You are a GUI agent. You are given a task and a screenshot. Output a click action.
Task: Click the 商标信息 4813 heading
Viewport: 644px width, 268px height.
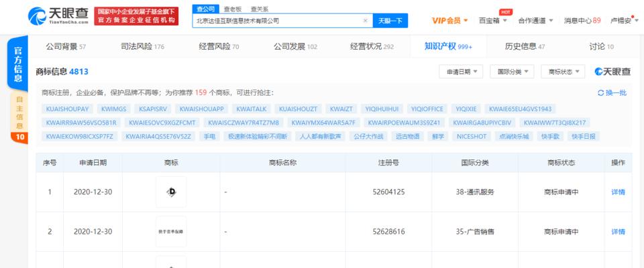pos(62,72)
